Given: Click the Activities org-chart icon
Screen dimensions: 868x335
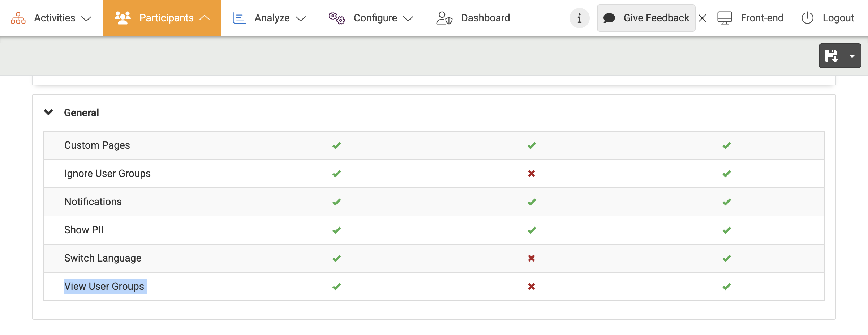Looking at the screenshot, I should click(18, 18).
